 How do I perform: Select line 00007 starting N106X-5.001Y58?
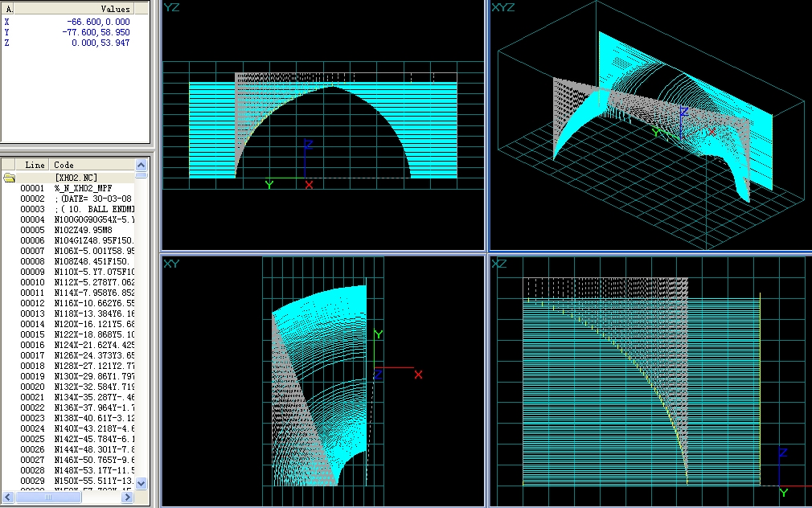[68, 251]
